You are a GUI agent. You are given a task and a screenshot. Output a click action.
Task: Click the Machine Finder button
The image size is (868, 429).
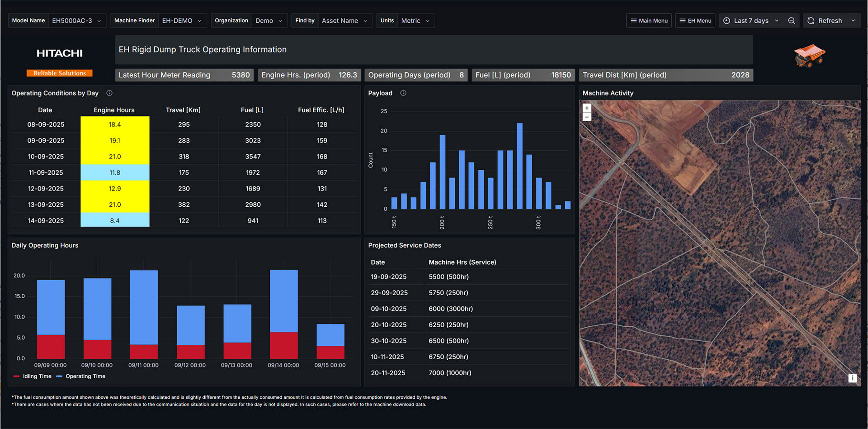pyautogui.click(x=134, y=20)
